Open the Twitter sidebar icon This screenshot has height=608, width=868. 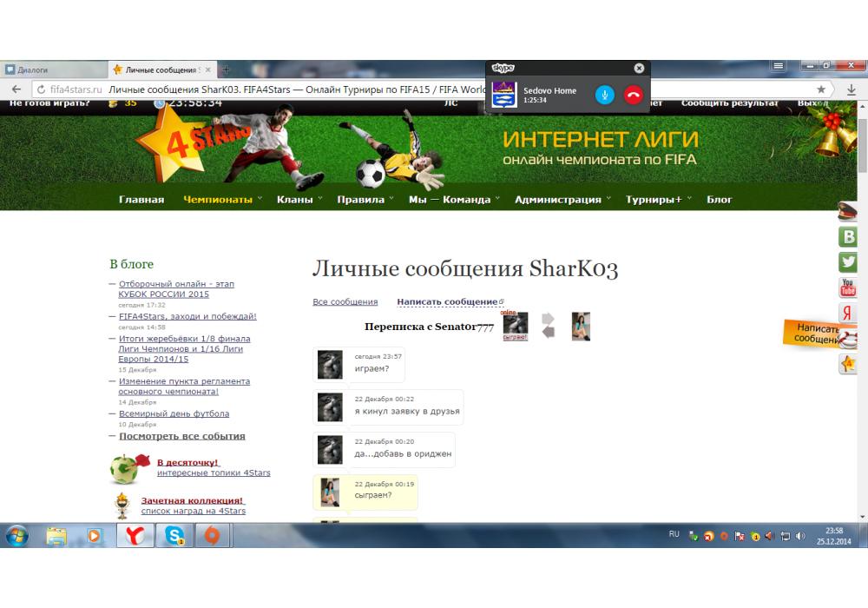pyautogui.click(x=848, y=262)
